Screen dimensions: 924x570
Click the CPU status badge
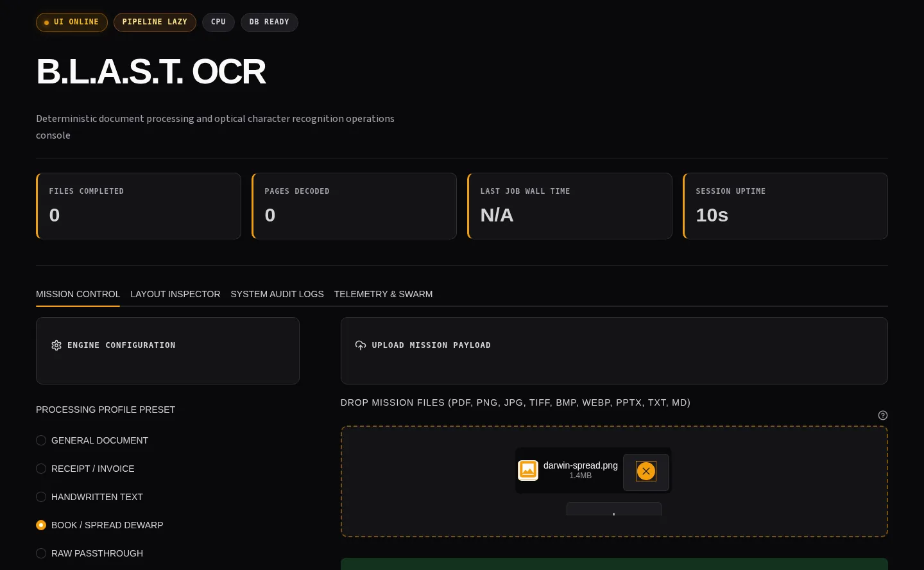coord(218,22)
